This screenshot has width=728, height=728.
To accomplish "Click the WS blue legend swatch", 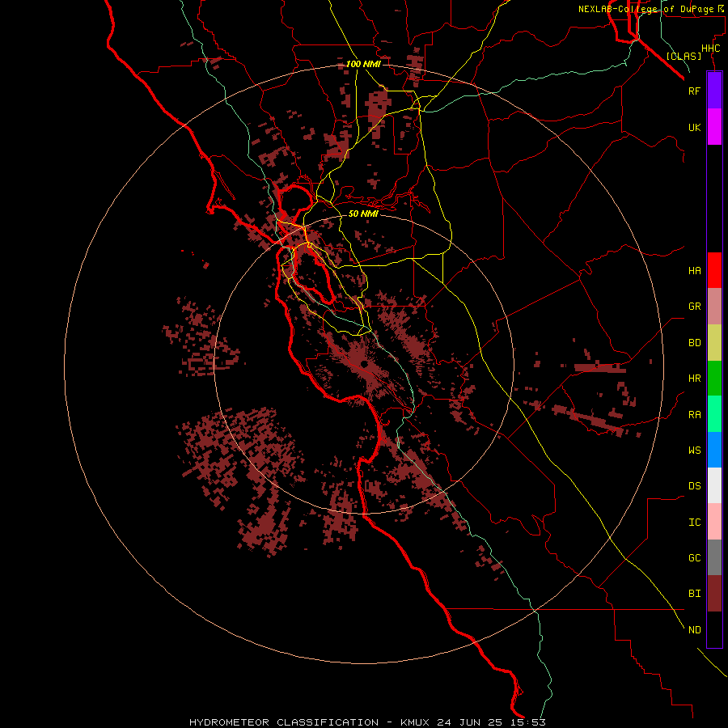I will (714, 450).
